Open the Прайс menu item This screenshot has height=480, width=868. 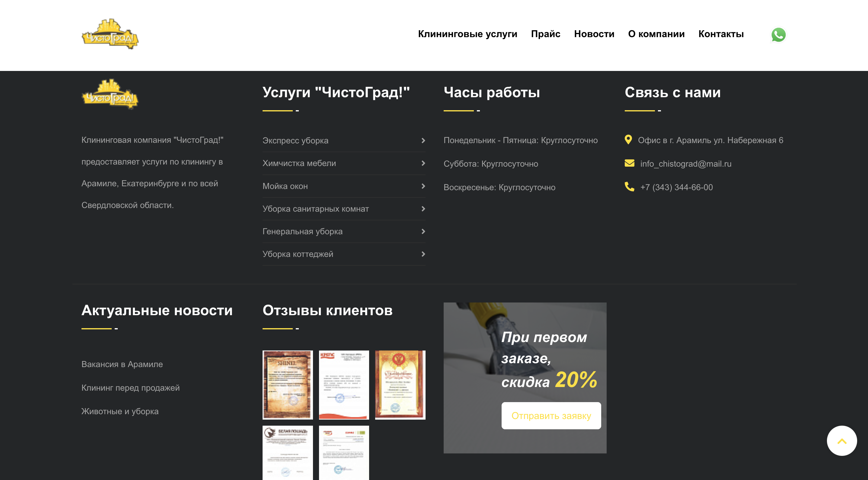pos(546,34)
